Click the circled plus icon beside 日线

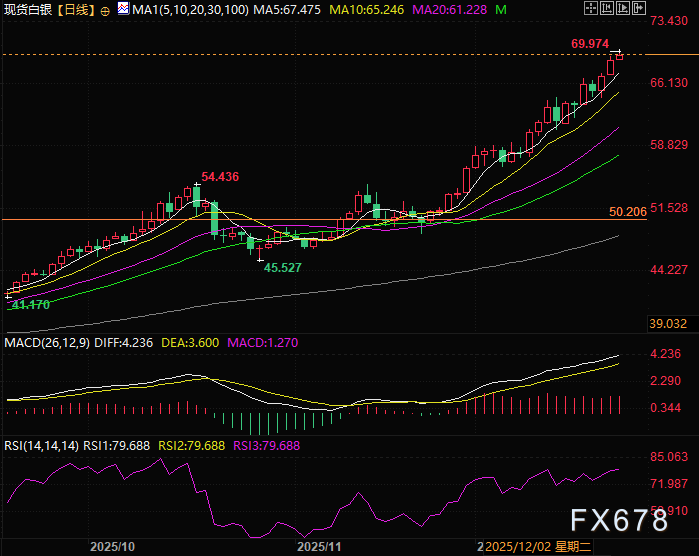tap(106, 10)
